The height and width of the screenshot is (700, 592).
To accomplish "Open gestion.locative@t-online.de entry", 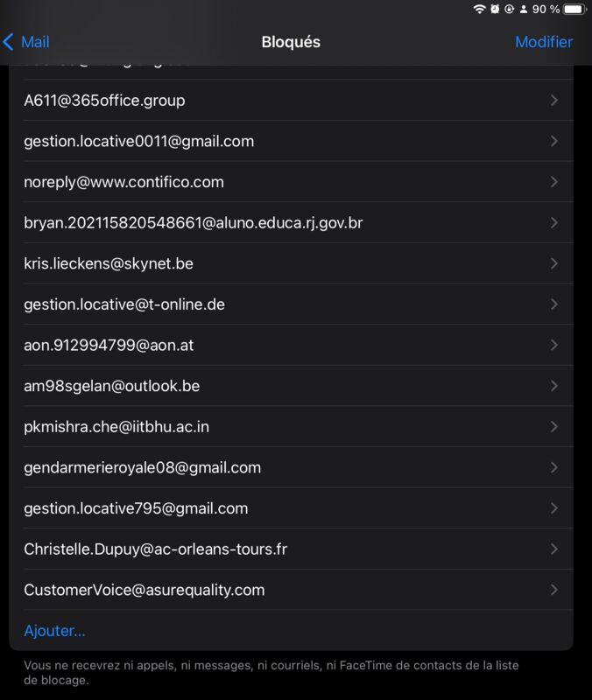I will tap(292, 304).
